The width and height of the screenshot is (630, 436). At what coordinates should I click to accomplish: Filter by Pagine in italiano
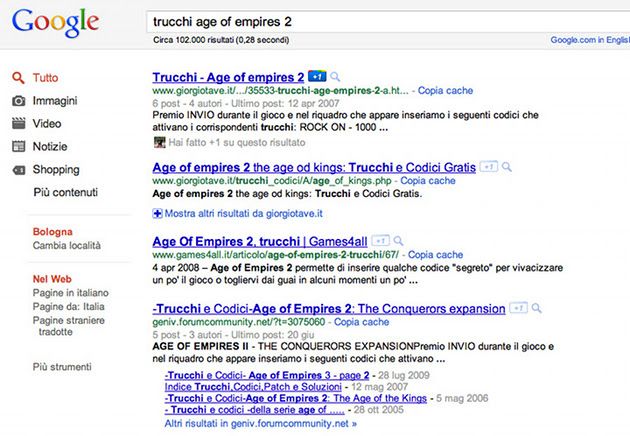tap(71, 293)
